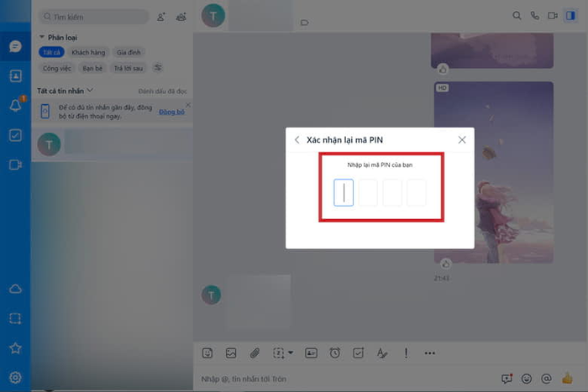Open the conversation with avatar T in list
Viewport: 588px width, 392px height.
[112, 144]
